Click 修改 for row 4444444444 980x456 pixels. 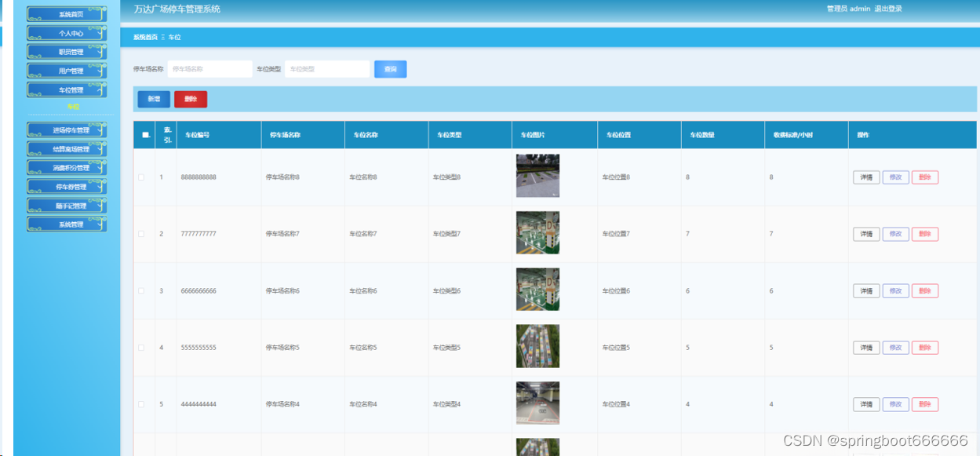[896, 404]
